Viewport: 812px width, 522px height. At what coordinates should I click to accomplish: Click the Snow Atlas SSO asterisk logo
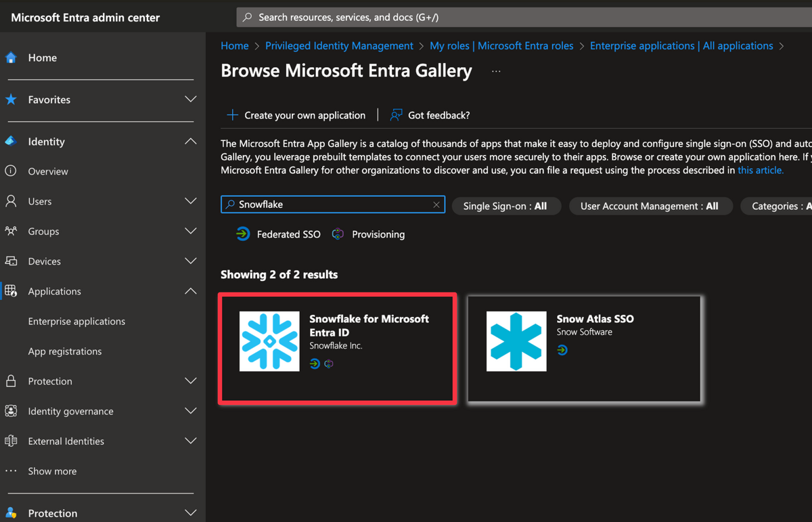click(x=516, y=341)
